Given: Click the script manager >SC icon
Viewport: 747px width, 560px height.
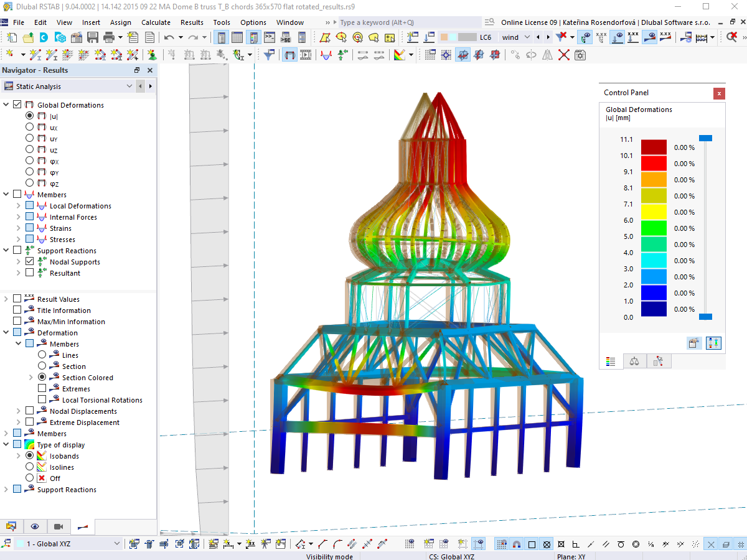Looking at the screenshot, I should [286, 37].
